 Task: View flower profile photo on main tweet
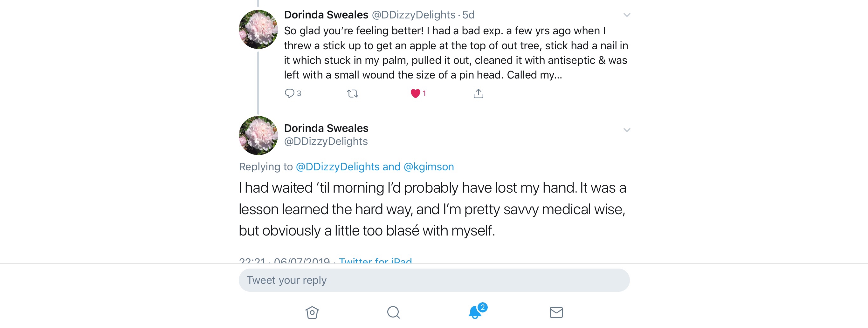pyautogui.click(x=258, y=135)
